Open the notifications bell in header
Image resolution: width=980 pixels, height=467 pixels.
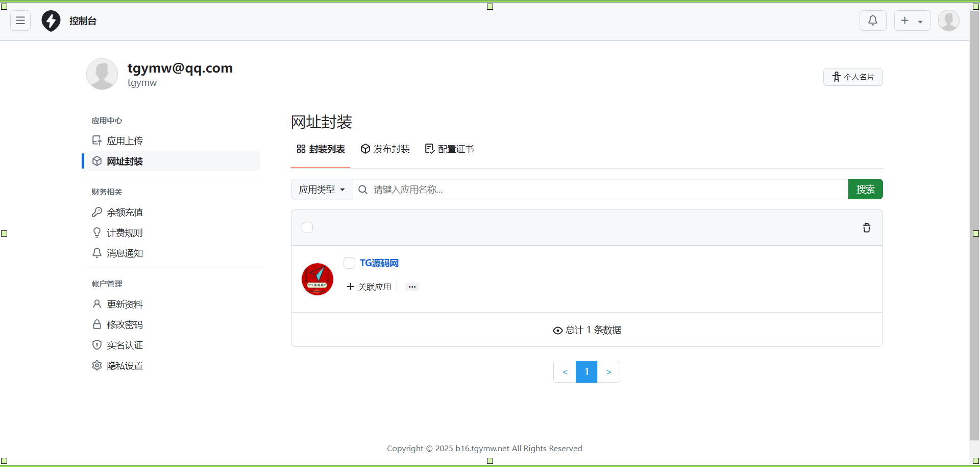pyautogui.click(x=873, y=20)
